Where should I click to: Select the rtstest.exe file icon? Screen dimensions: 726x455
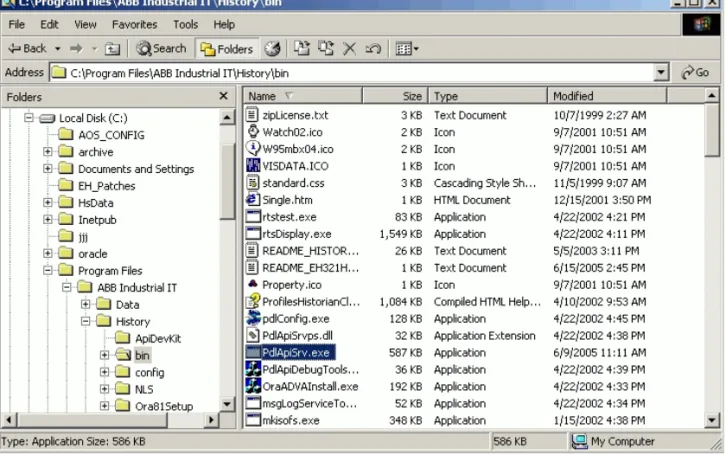coord(252,217)
